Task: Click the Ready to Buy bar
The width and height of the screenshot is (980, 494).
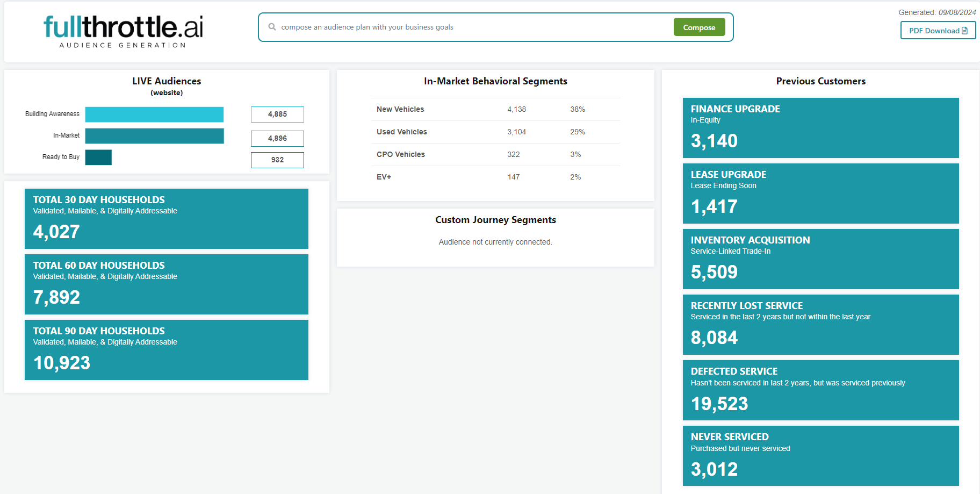Action: [x=98, y=157]
